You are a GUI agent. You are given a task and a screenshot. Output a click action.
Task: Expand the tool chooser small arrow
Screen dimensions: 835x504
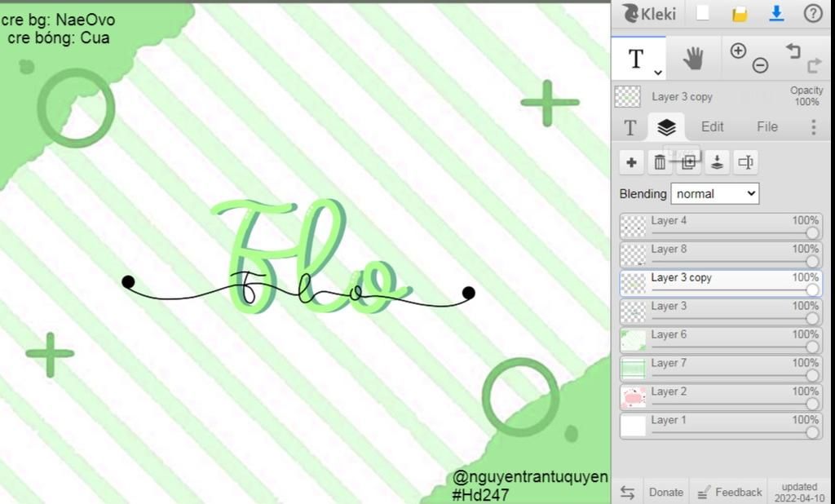658,72
